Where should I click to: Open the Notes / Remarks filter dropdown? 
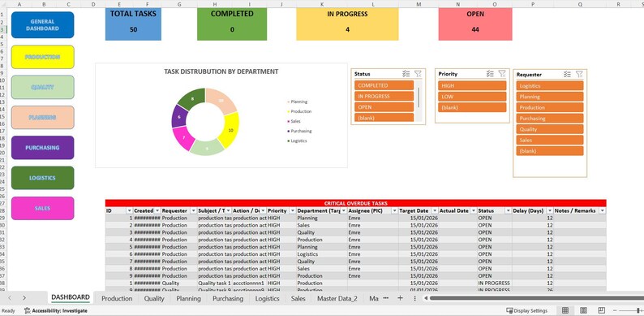click(x=602, y=210)
